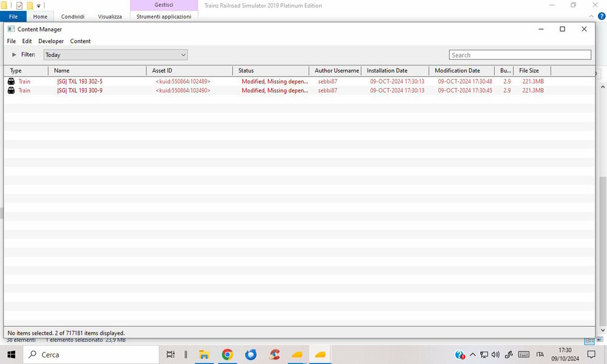607x364 pixels.
Task: Sort by Status column header
Action: point(271,70)
